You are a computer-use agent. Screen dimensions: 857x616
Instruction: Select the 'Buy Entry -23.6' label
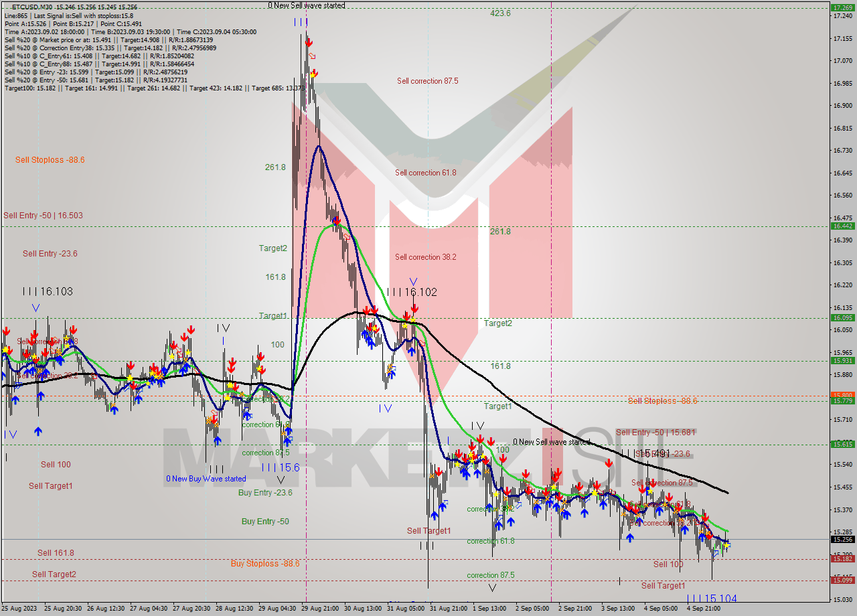(x=265, y=492)
